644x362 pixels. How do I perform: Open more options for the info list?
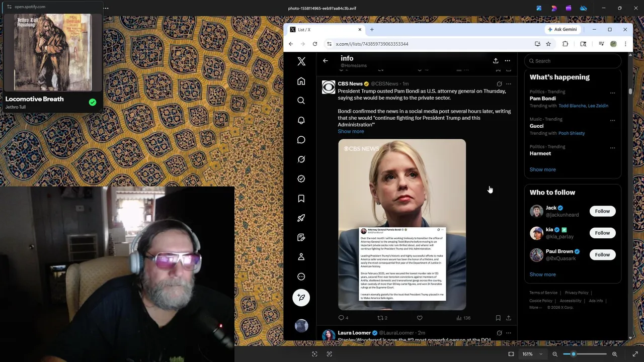pyautogui.click(x=507, y=61)
